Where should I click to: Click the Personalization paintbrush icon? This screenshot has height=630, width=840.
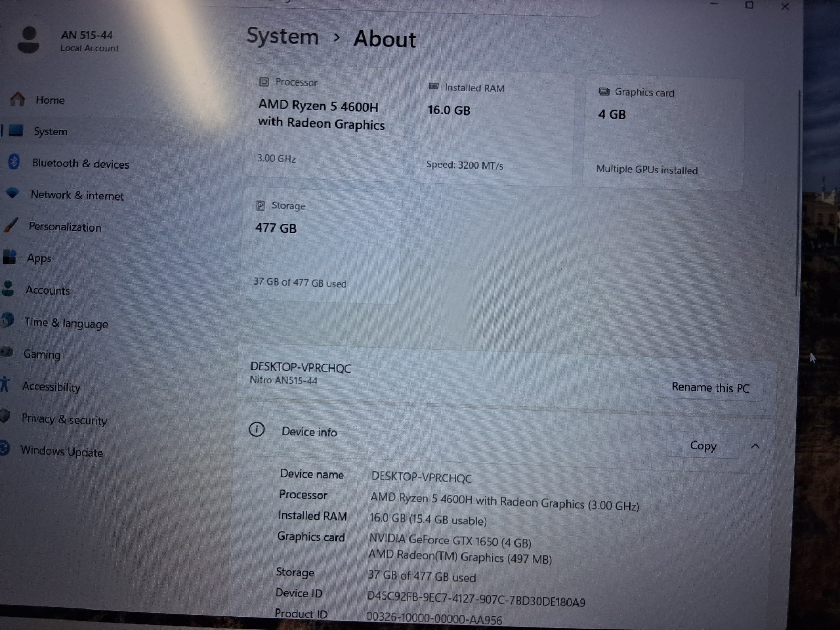coord(11,225)
